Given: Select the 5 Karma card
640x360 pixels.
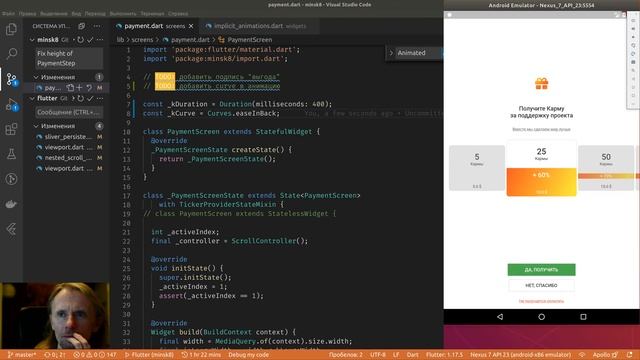Looking at the screenshot, I should [x=477, y=168].
